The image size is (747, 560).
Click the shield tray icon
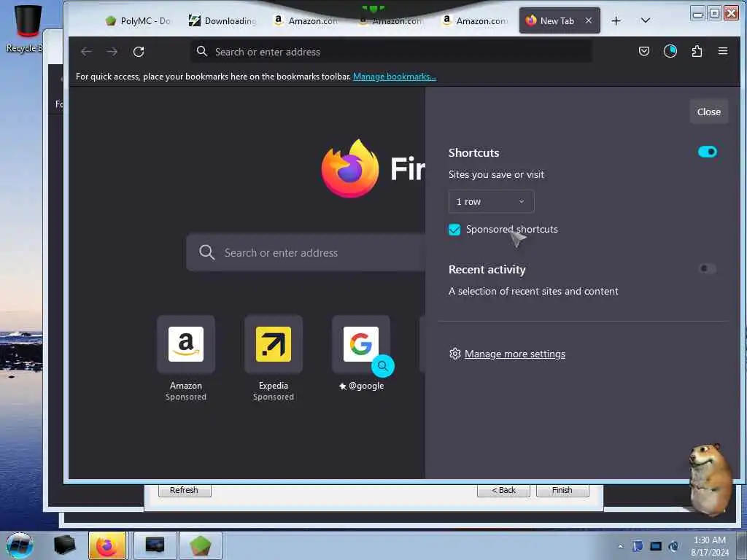pos(638,546)
